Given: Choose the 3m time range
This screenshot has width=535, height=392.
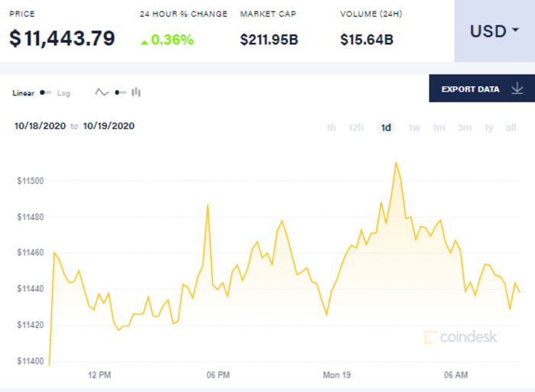Looking at the screenshot, I should click(464, 128).
